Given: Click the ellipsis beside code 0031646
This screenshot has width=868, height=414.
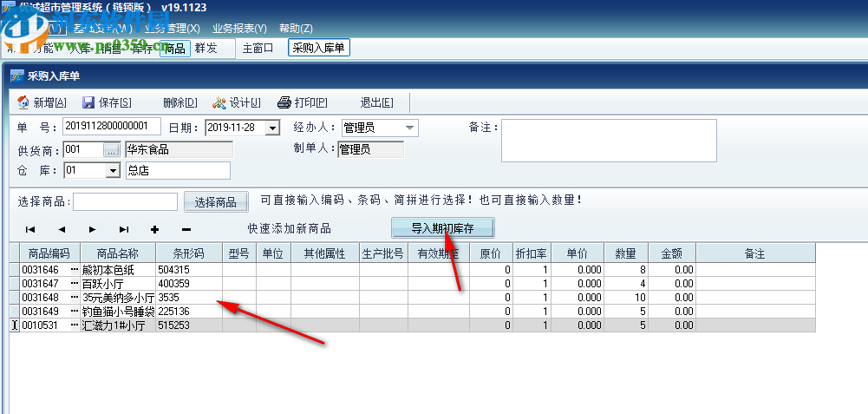Looking at the screenshot, I should click(75, 270).
